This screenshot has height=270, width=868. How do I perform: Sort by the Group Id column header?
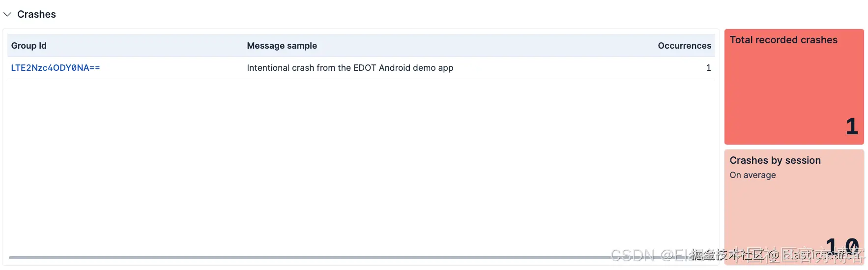pyautogui.click(x=29, y=46)
